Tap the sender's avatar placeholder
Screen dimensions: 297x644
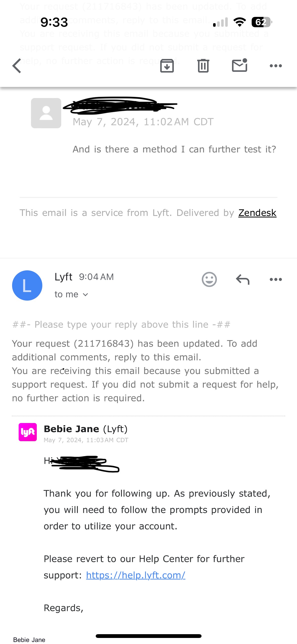[x=46, y=113]
